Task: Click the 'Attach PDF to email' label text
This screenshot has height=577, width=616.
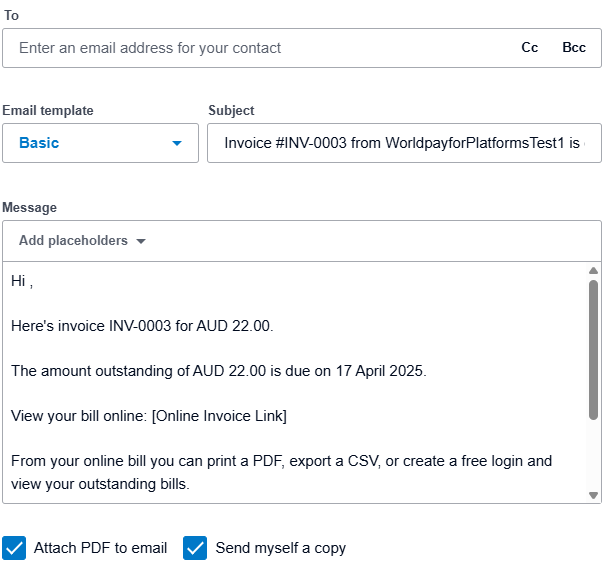Action: point(100,548)
